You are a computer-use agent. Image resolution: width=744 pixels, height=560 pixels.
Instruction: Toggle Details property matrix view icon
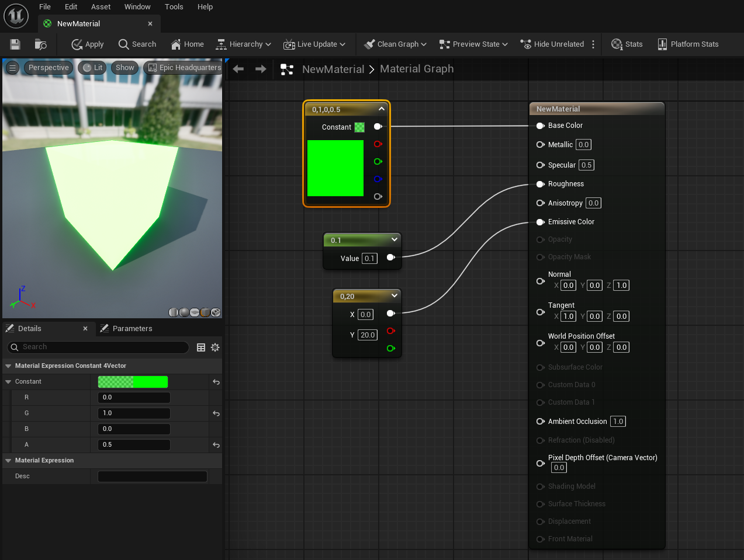(201, 347)
